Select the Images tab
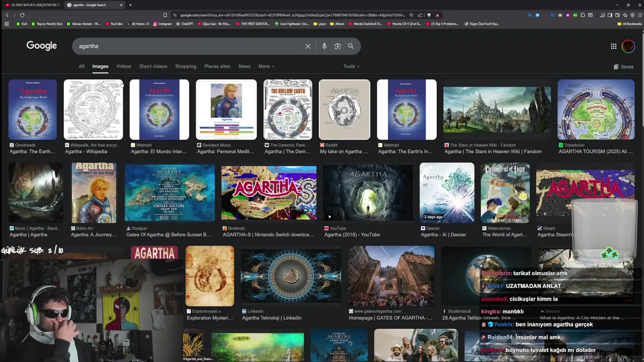 pos(100,66)
